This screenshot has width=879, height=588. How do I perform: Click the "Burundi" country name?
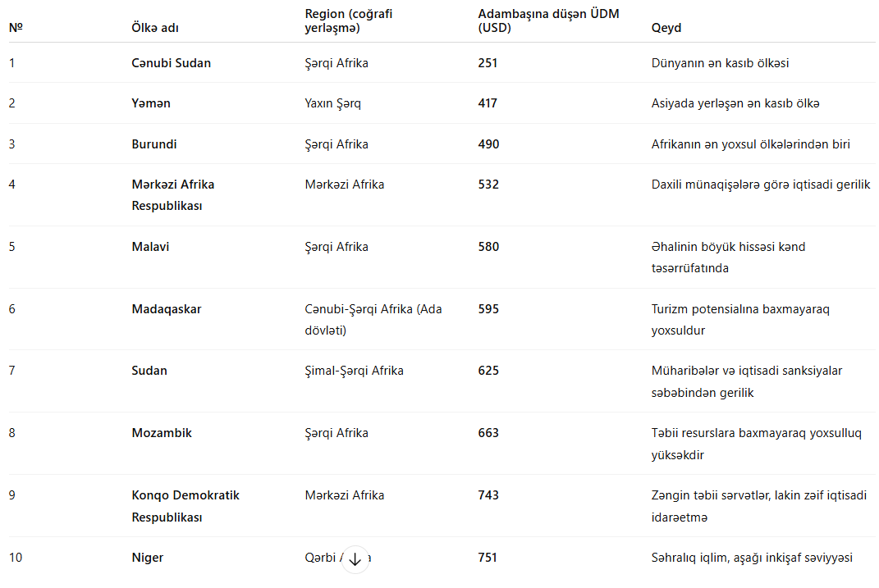[x=154, y=144]
